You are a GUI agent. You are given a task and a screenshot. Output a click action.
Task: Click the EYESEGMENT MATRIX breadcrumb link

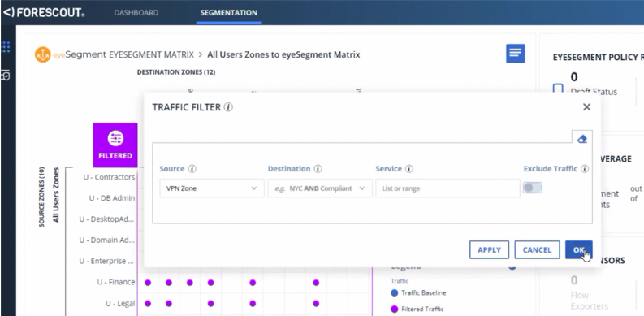tap(151, 54)
